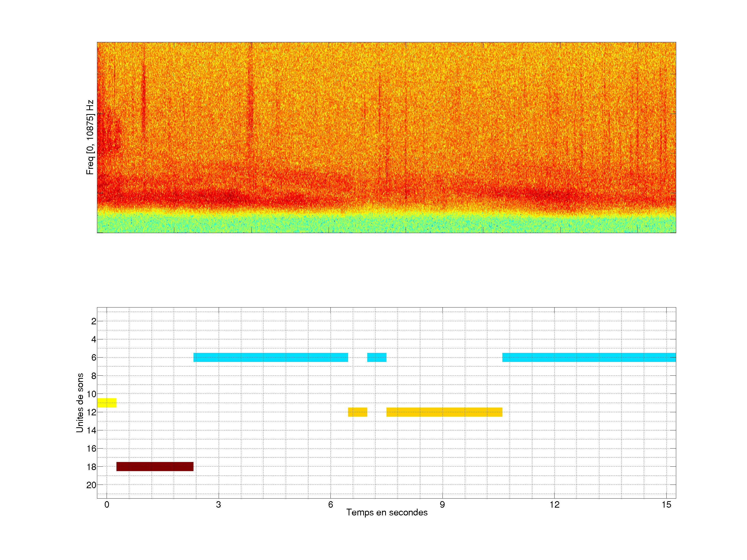Click the x-axis tick label 9
The image size is (747, 560).
(442, 505)
